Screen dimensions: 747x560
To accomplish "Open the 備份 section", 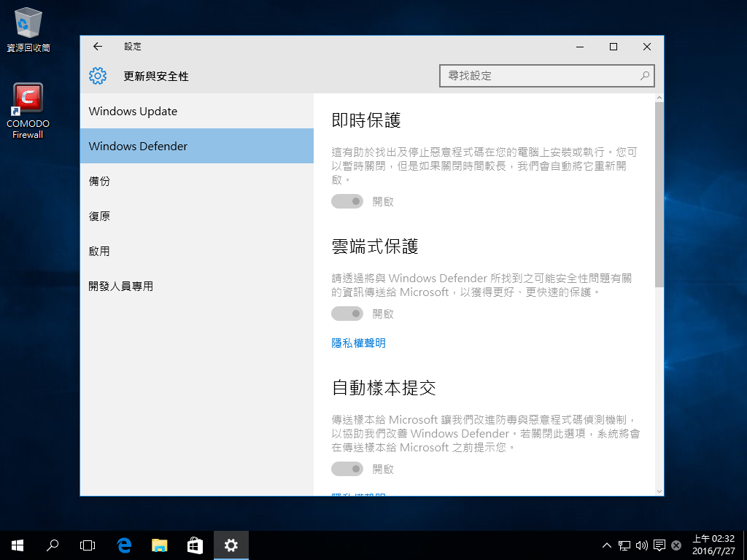I will [x=197, y=181].
